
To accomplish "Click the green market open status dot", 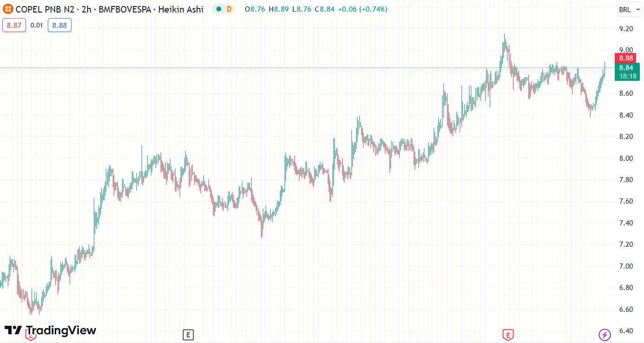I will (x=219, y=9).
